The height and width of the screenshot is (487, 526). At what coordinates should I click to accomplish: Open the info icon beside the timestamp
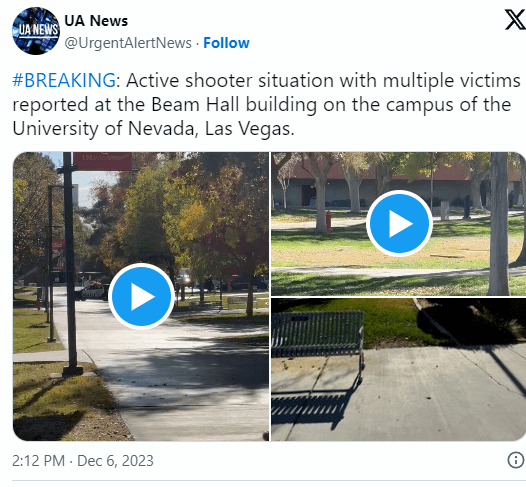(515, 460)
